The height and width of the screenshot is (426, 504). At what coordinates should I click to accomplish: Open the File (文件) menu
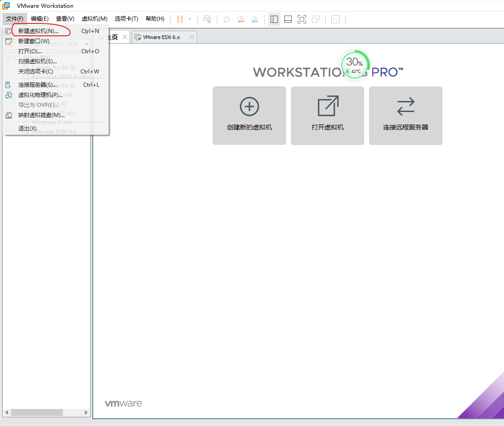coord(14,19)
